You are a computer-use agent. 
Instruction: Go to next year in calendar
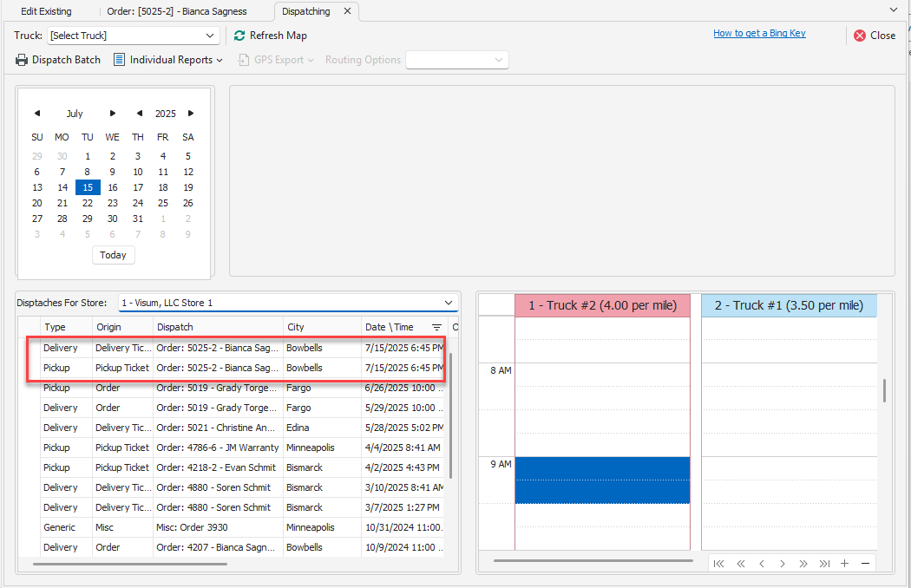pos(191,114)
